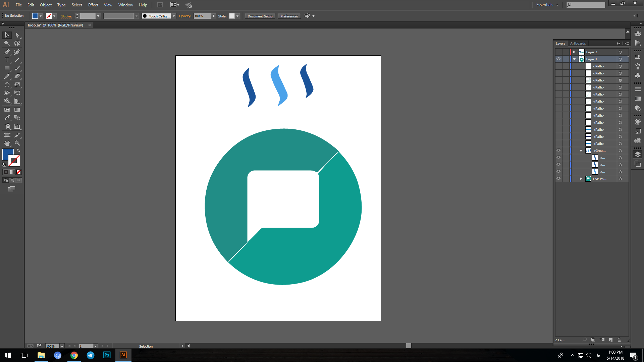Select the Scale tool

(x=17, y=85)
